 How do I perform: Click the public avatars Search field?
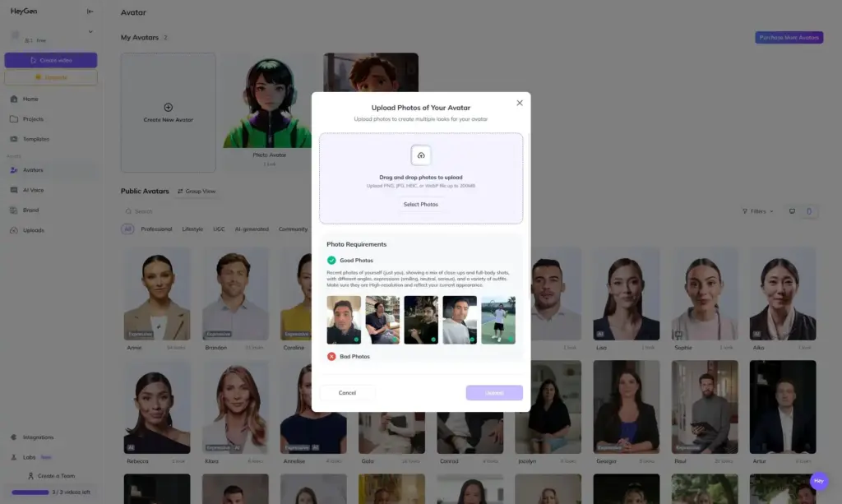[215, 211]
